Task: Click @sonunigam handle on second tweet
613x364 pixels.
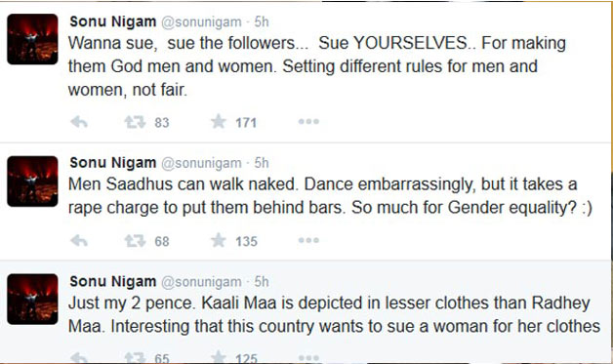Action: pos(201,163)
